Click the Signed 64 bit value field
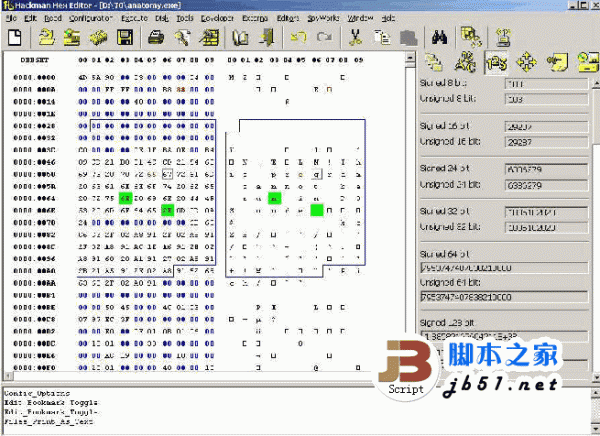Screen dimensions: 600x436 click(504, 268)
